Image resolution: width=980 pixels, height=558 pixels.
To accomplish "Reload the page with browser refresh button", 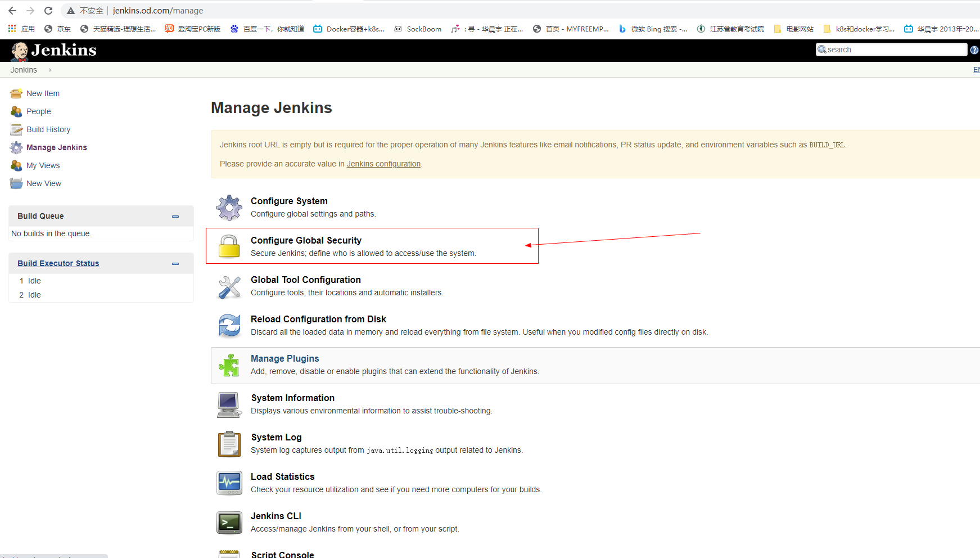I will point(48,11).
